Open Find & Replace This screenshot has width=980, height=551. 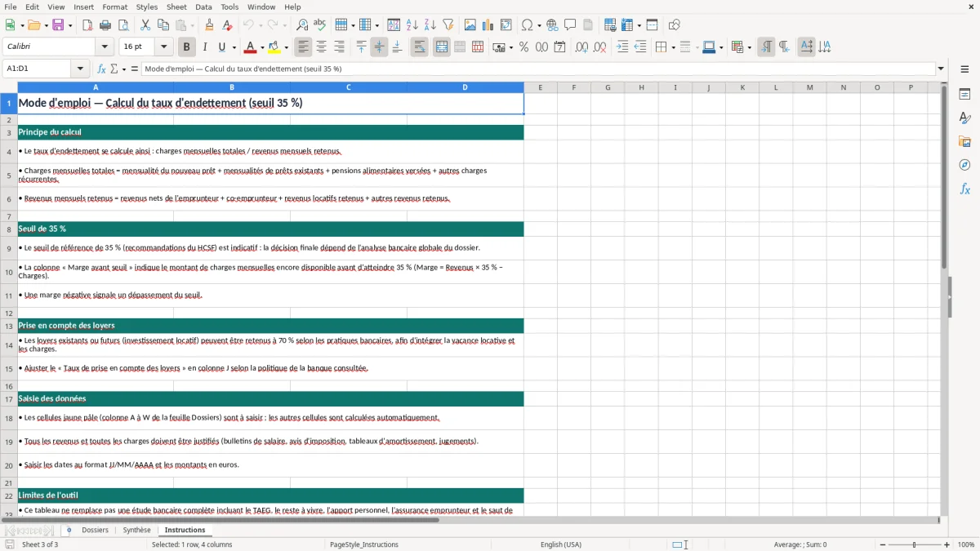pos(302,25)
